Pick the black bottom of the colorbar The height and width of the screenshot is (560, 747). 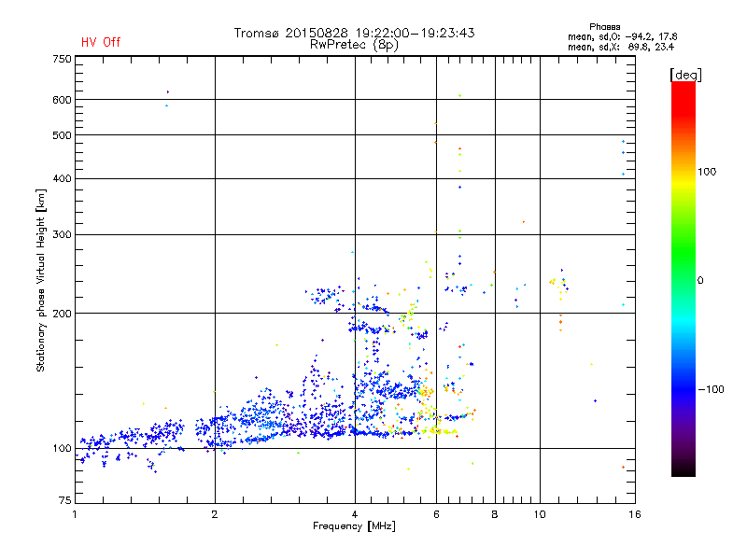click(684, 469)
